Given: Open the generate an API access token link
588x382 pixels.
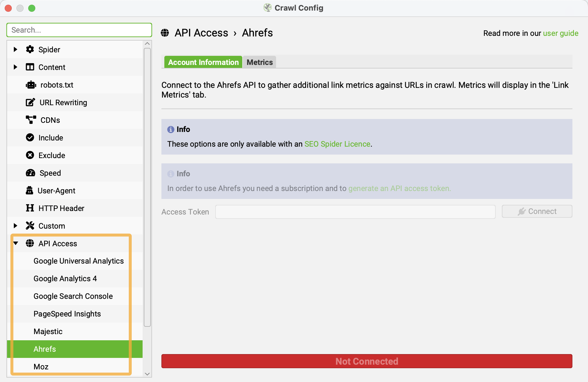Looking at the screenshot, I should (x=400, y=188).
